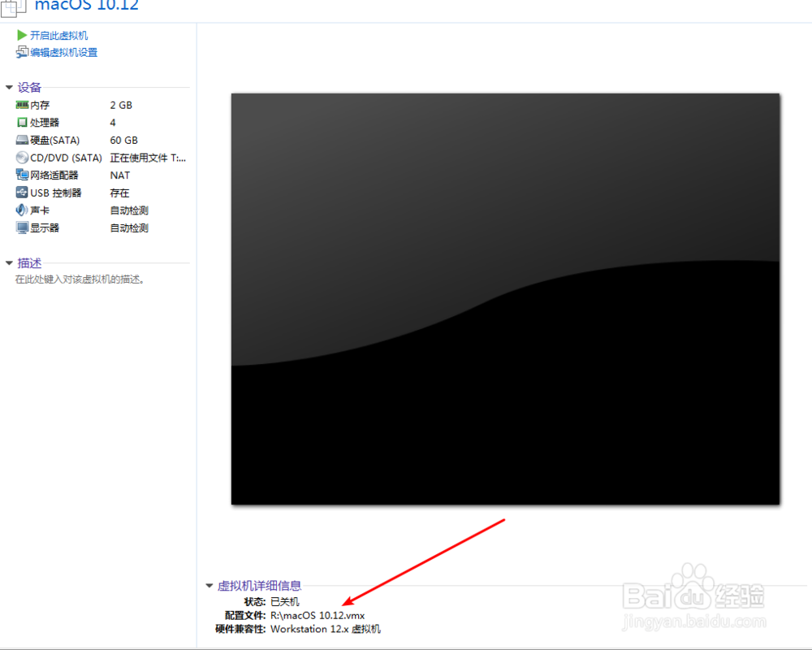The image size is (812, 650).
Task: Click the 虚拟机详细信息 heading text
Action: coord(260,586)
